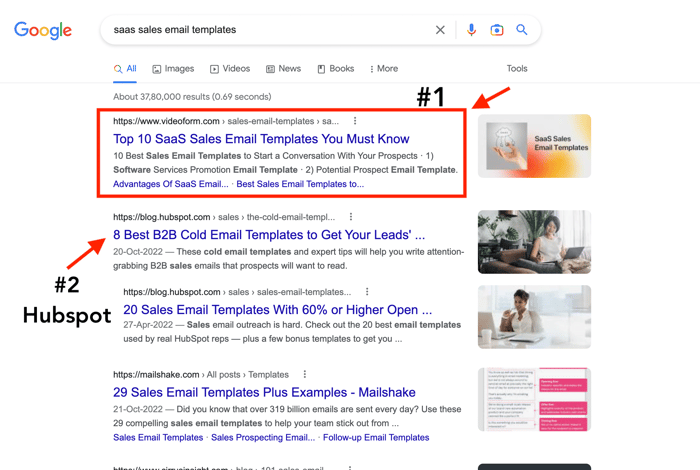Switch to the Images tab

coord(173,69)
